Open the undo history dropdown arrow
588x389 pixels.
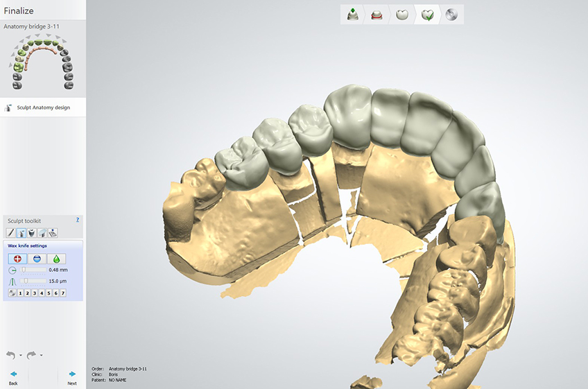pyautogui.click(x=21, y=356)
